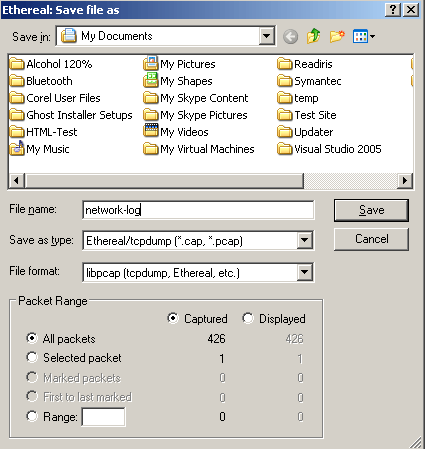Click the File name input field
425x449 pixels.
pyautogui.click(x=198, y=210)
